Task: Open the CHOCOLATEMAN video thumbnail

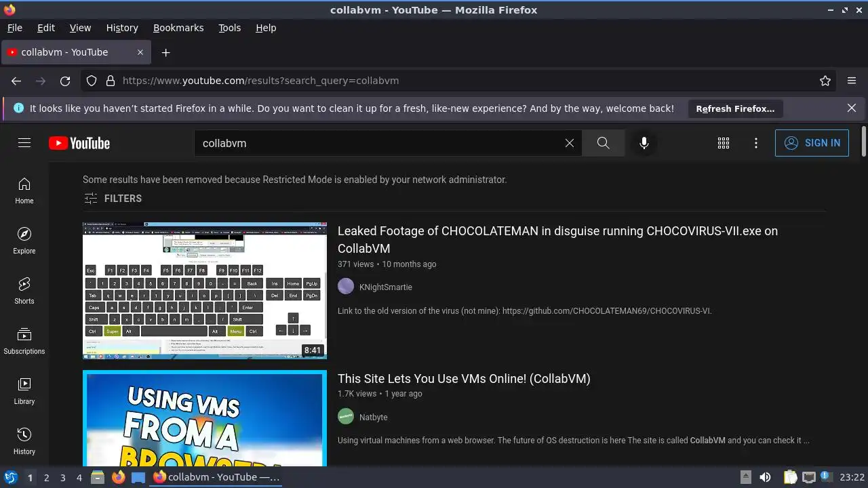Action: pos(205,291)
